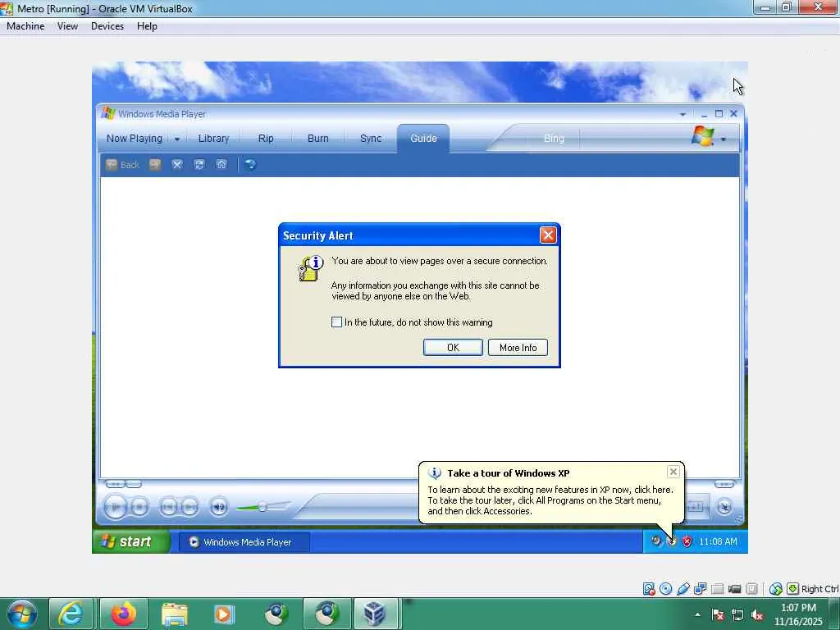Click the Back arrow in Media Player toolbar
The height and width of the screenshot is (630, 840).
[112, 164]
